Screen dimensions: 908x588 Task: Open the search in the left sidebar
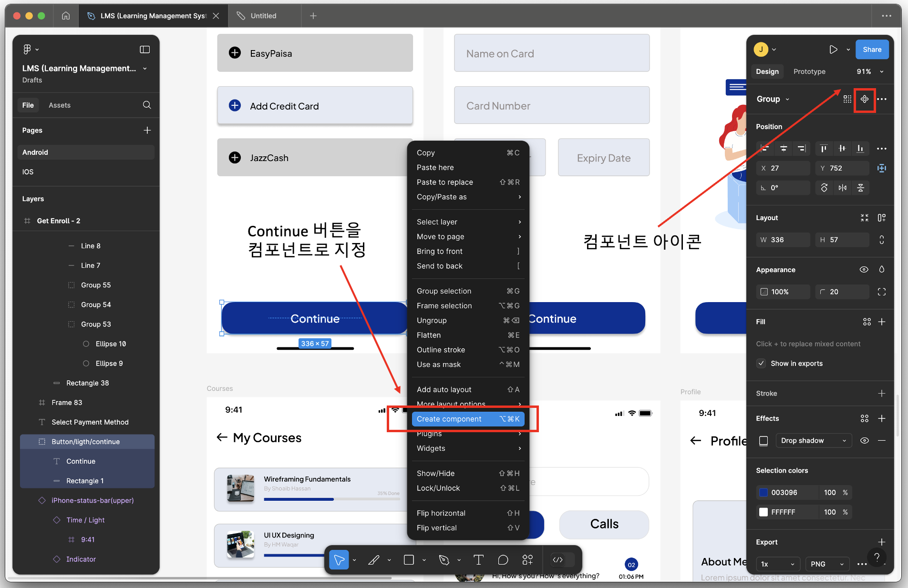click(146, 105)
